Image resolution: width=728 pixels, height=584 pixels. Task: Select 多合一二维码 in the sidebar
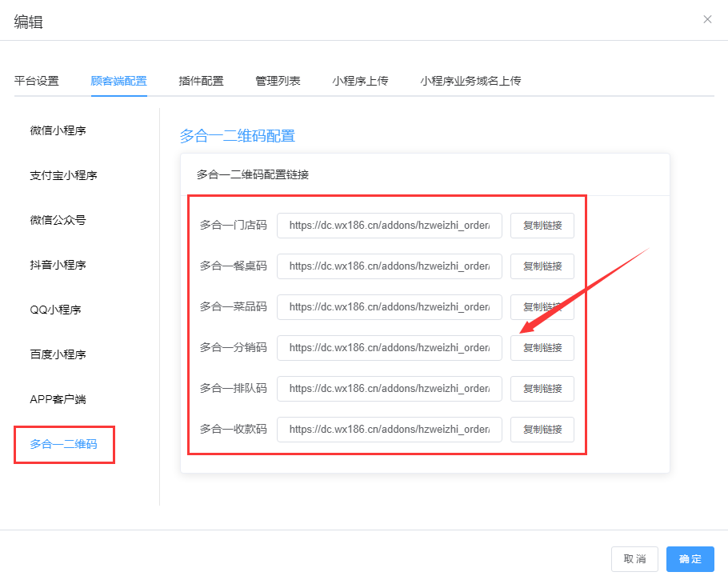[x=64, y=444]
